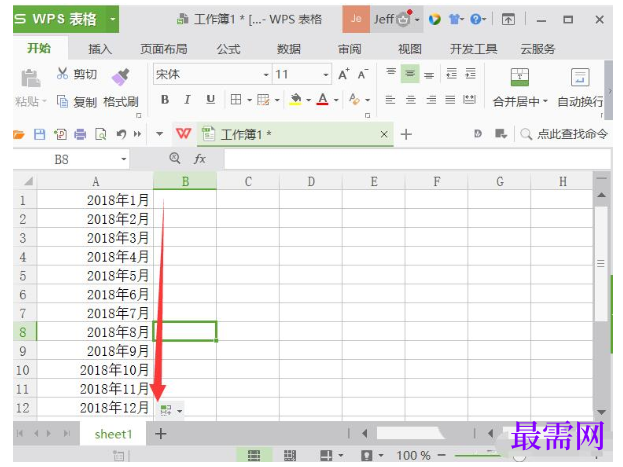Click the justify alignment icon
This screenshot has height=467, width=623.
click(x=450, y=100)
